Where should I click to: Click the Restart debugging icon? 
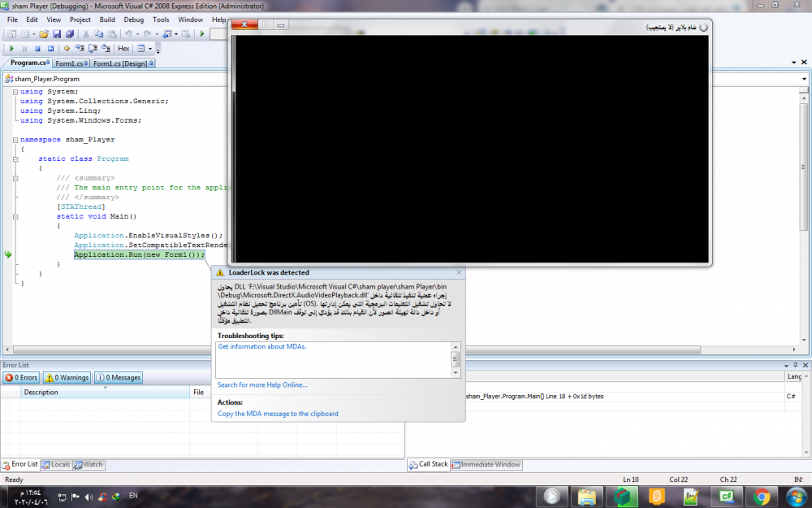tap(50, 48)
